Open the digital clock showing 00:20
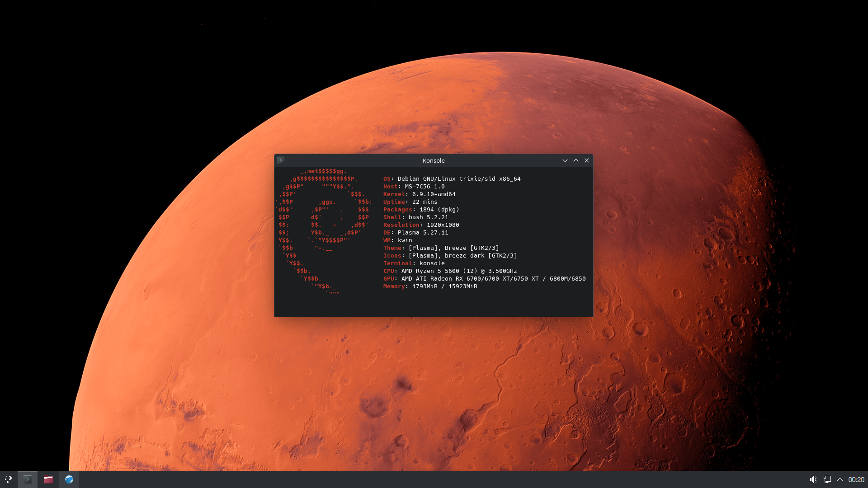This screenshot has width=868, height=488. (856, 480)
